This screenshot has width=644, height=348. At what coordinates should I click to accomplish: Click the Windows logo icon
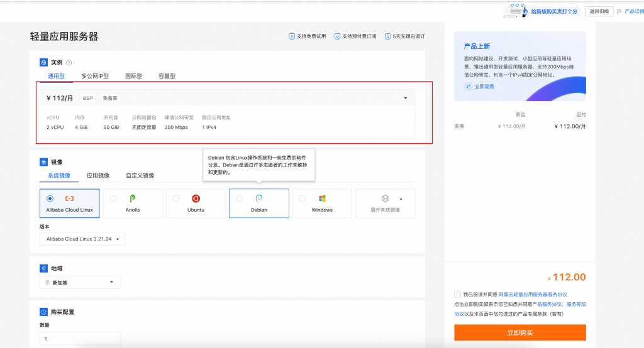pos(322,198)
